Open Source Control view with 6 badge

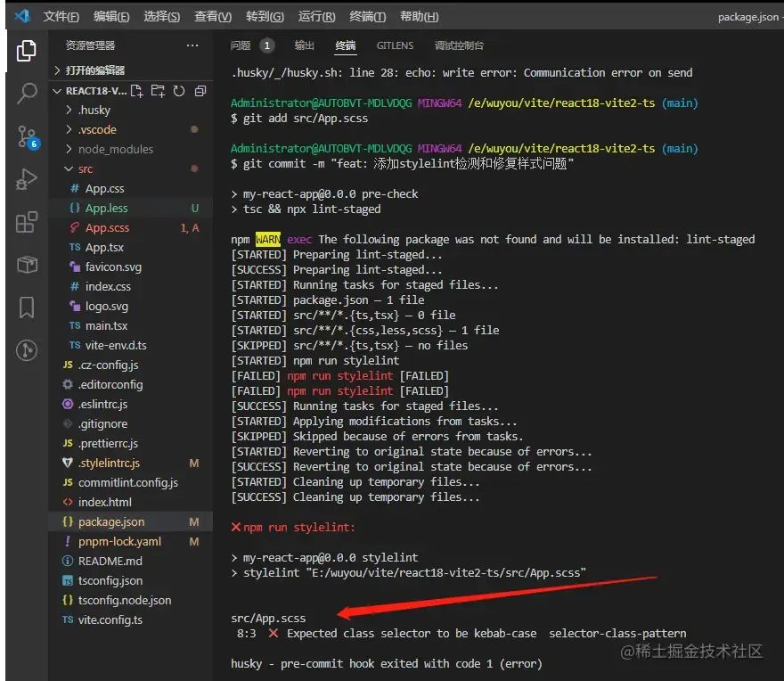click(28, 136)
